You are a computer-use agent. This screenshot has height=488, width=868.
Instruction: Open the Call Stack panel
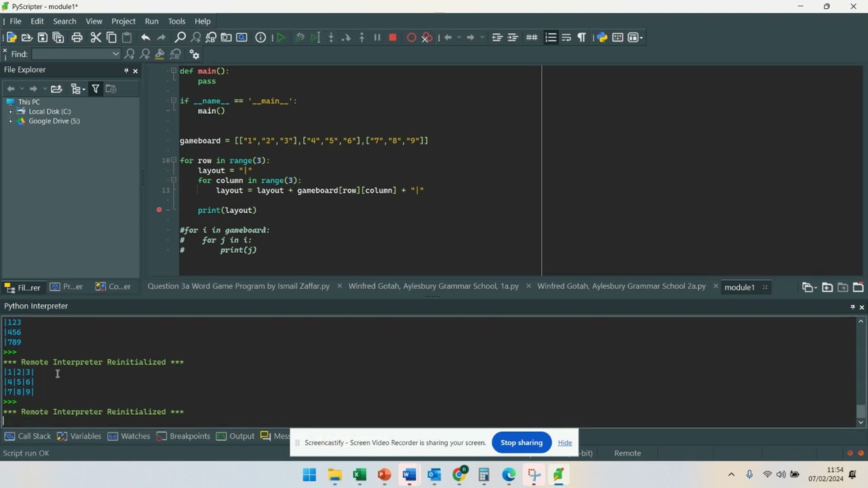pos(28,436)
